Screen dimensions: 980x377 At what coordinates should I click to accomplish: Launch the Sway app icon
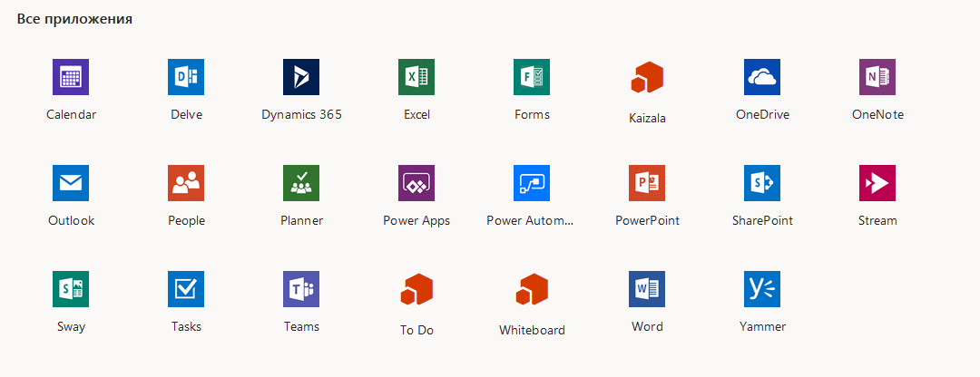[x=71, y=289]
